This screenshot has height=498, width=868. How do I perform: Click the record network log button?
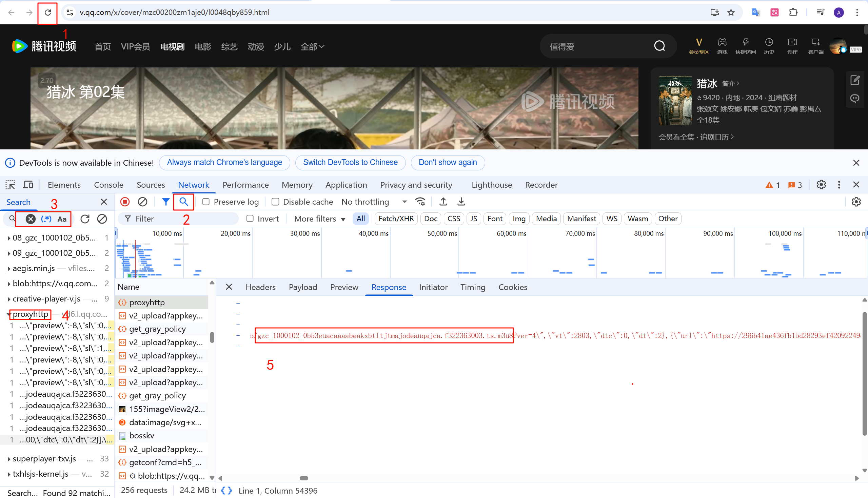tap(125, 202)
